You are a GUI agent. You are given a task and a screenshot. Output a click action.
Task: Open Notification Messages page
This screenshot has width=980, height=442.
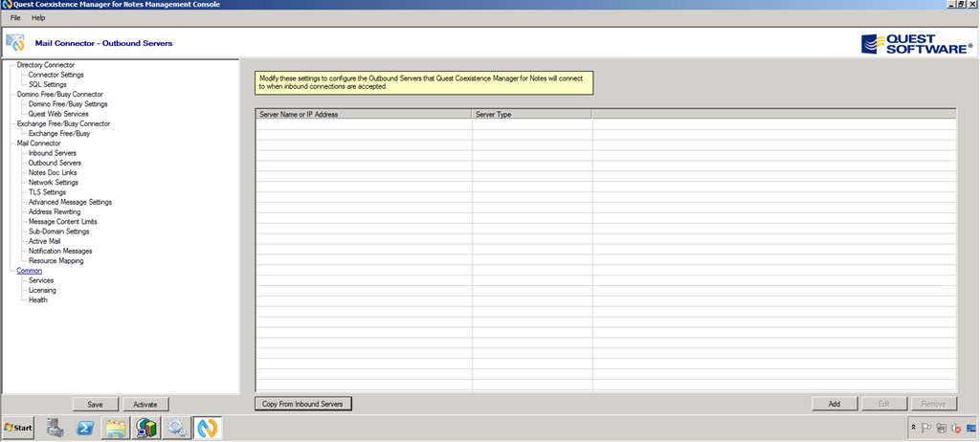[x=60, y=252]
